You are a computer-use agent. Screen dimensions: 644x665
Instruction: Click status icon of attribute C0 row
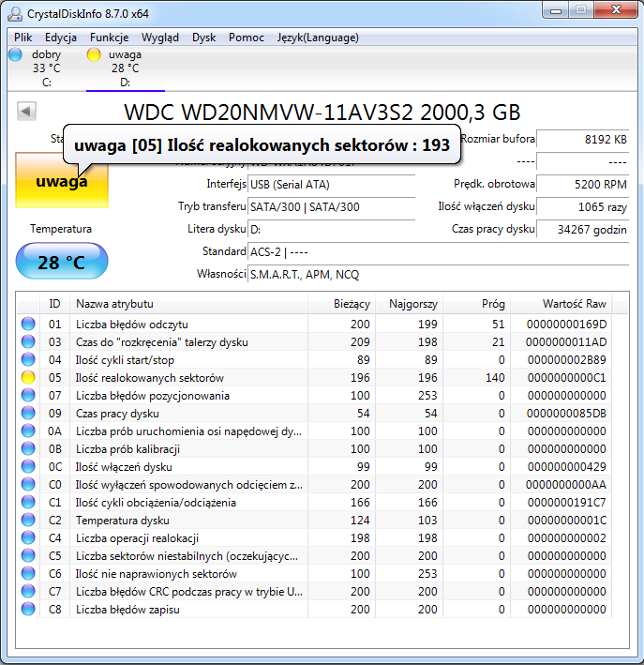[x=28, y=484]
